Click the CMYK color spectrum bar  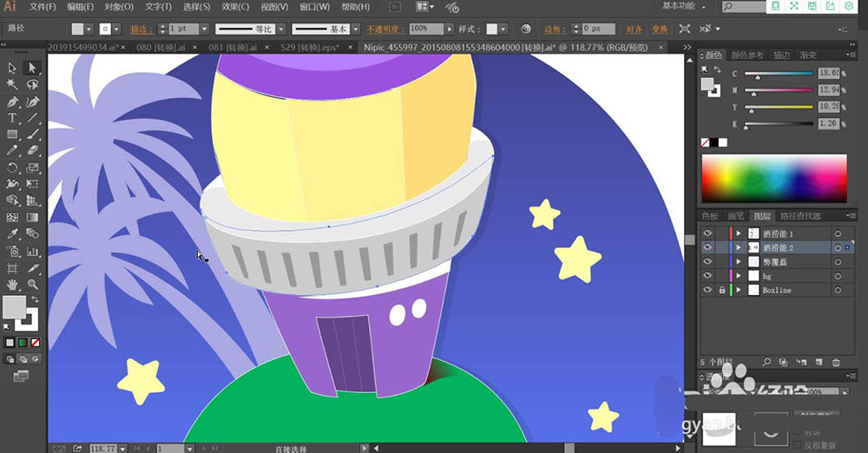(773, 179)
